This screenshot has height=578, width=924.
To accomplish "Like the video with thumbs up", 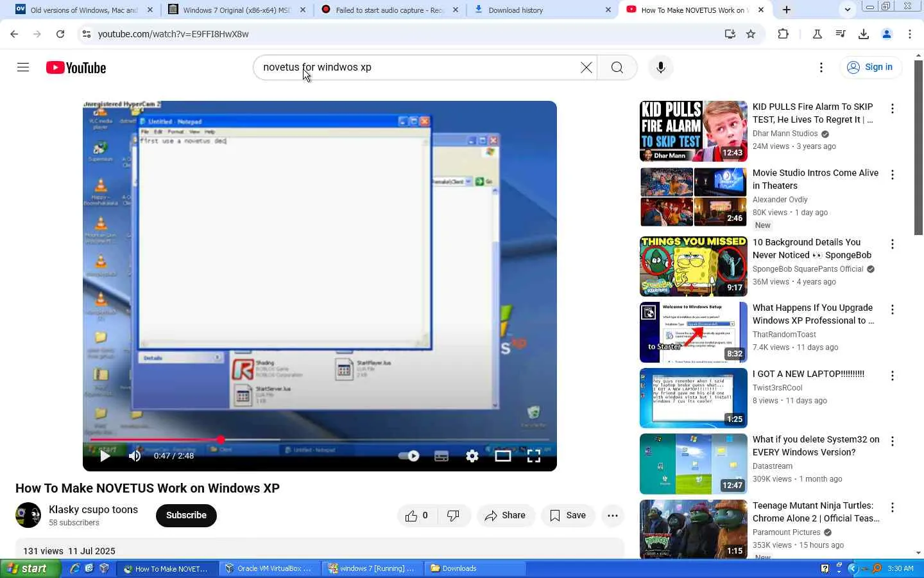I will [x=417, y=515].
